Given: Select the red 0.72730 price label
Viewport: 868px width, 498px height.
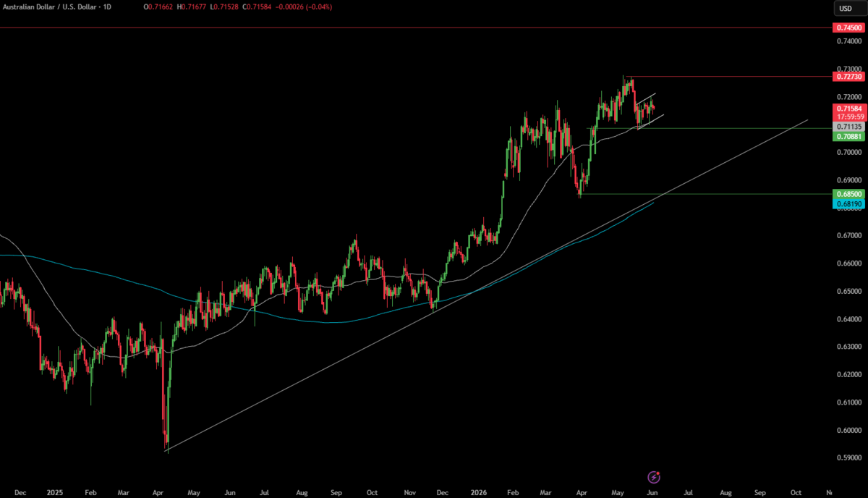Looking at the screenshot, I should [x=848, y=76].
